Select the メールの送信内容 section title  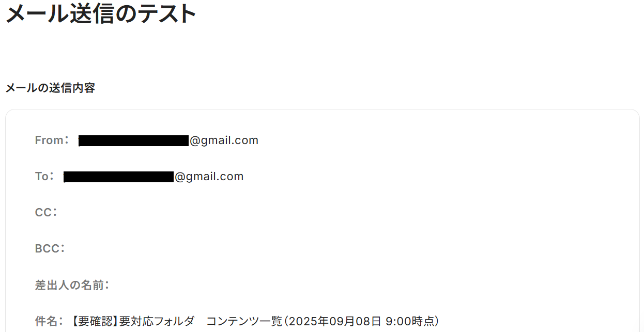pyautogui.click(x=50, y=88)
